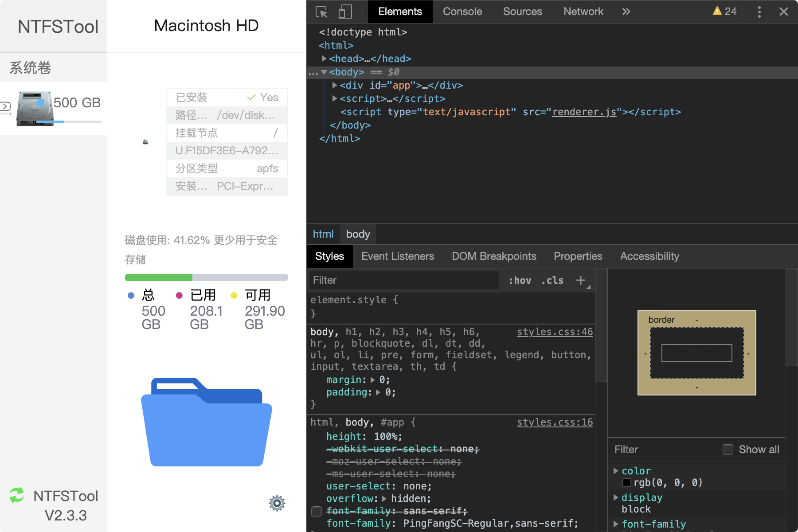The image size is (798, 532).
Task: Select body in the breadcrumb bar
Action: tap(358, 234)
